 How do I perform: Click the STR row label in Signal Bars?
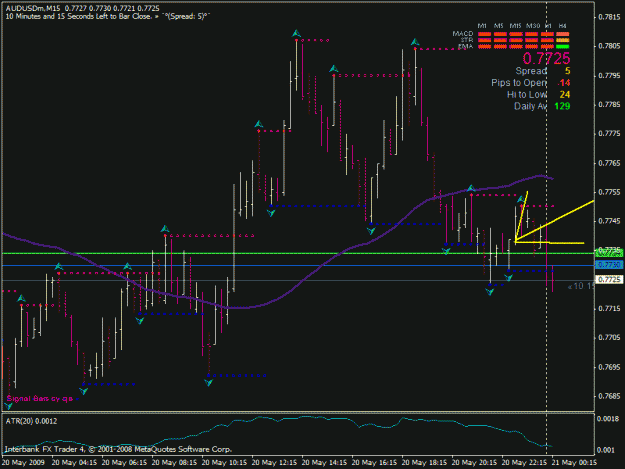(x=467, y=40)
